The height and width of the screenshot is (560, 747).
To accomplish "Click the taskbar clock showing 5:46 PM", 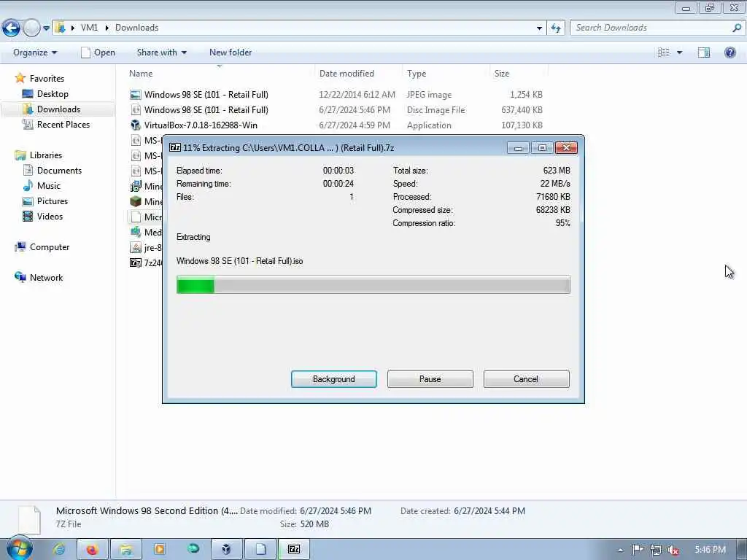I will (x=710, y=550).
